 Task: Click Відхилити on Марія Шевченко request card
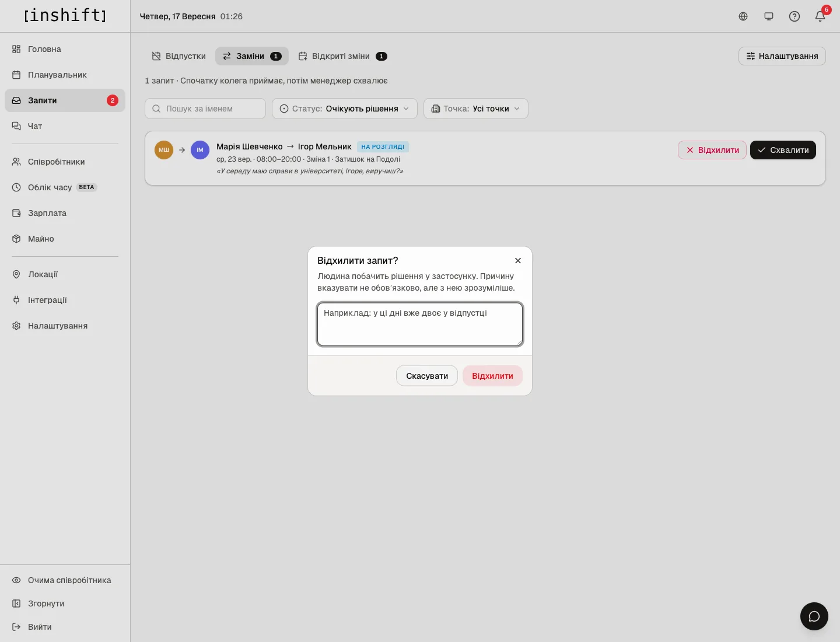[712, 150]
